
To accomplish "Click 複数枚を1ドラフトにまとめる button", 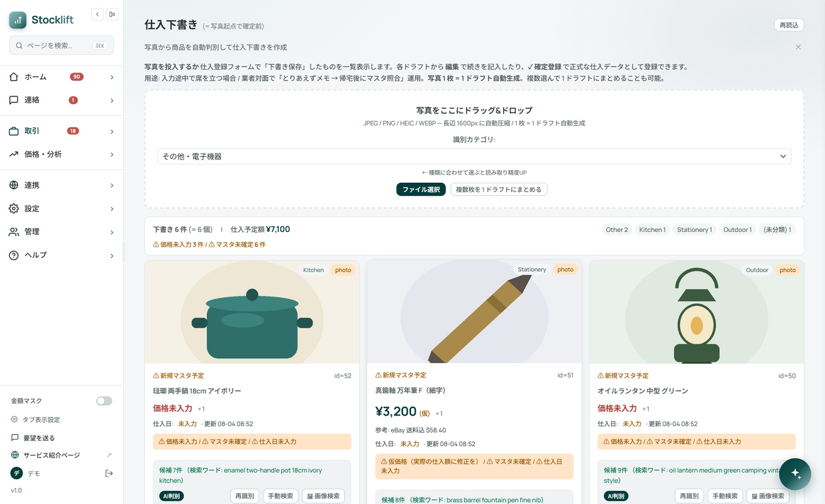I will coord(499,189).
